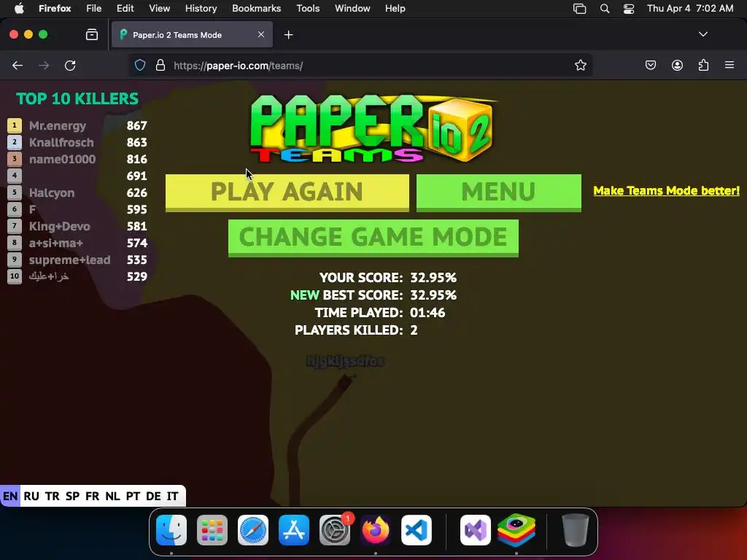Open the Tools menu
Image resolution: width=747 pixels, height=560 pixels.
coord(308,9)
